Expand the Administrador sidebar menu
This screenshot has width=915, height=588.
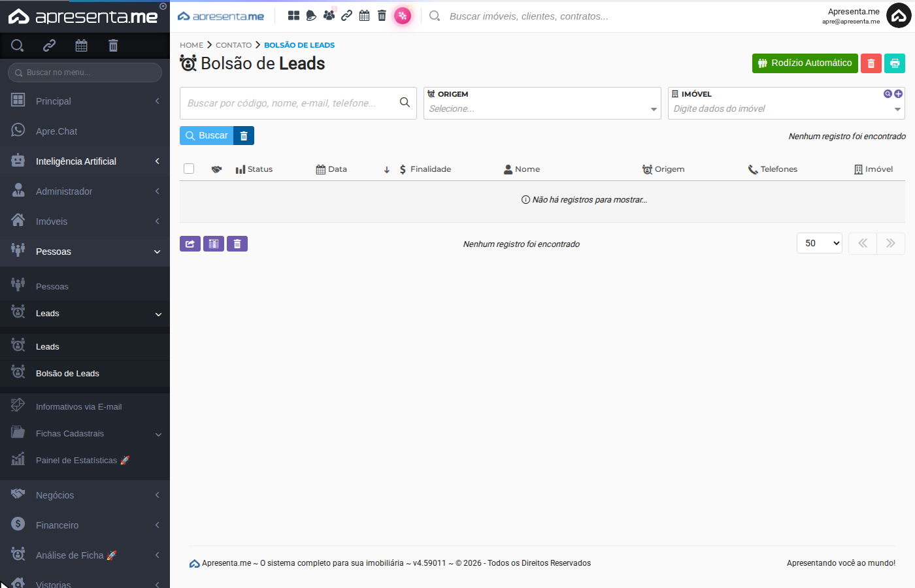tap(85, 191)
